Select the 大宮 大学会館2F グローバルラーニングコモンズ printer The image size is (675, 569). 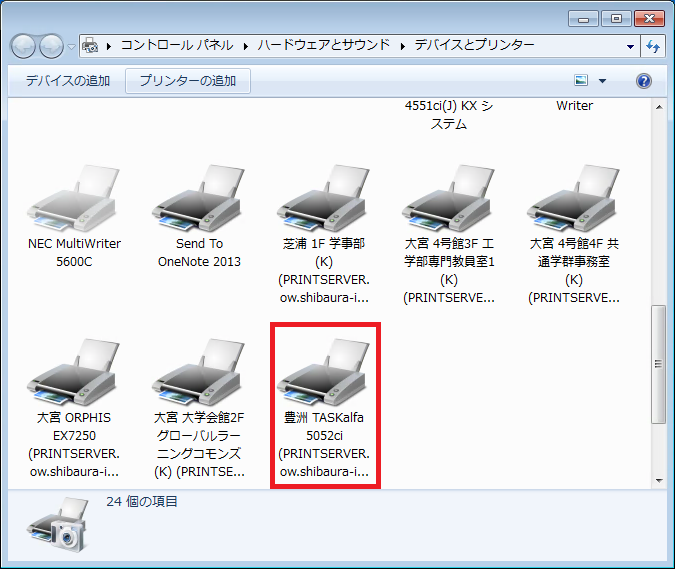pos(199,378)
